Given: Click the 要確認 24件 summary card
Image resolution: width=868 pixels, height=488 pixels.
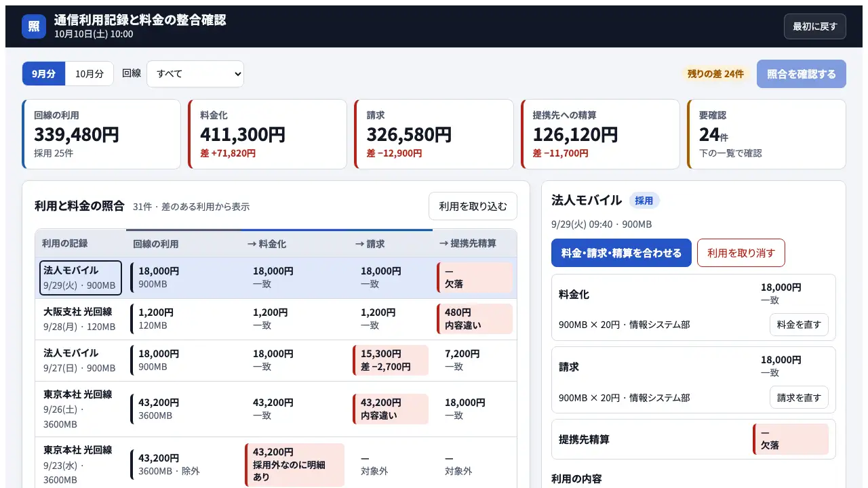Looking at the screenshot, I should coord(766,134).
